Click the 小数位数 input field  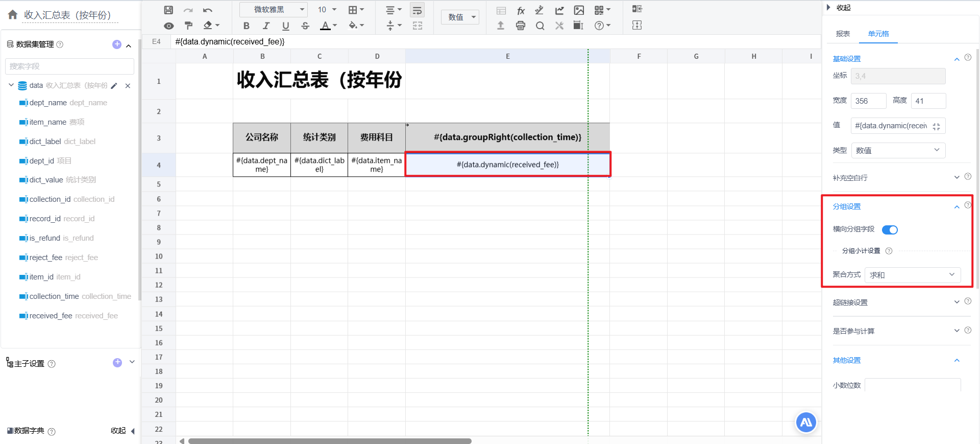point(913,385)
